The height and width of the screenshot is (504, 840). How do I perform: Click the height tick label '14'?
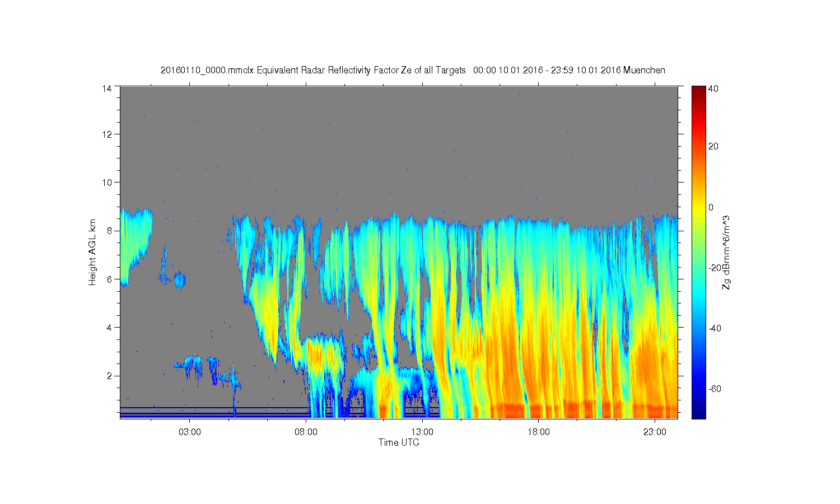click(x=107, y=88)
